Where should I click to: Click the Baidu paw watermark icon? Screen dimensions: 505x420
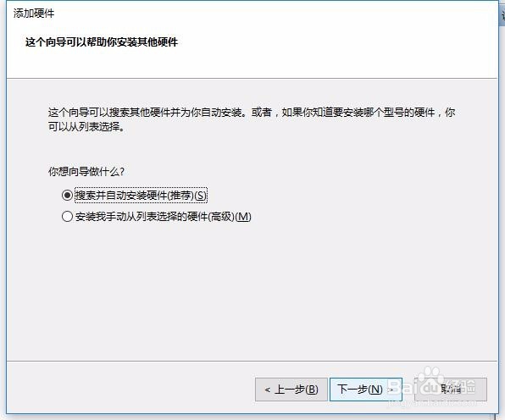(430, 376)
